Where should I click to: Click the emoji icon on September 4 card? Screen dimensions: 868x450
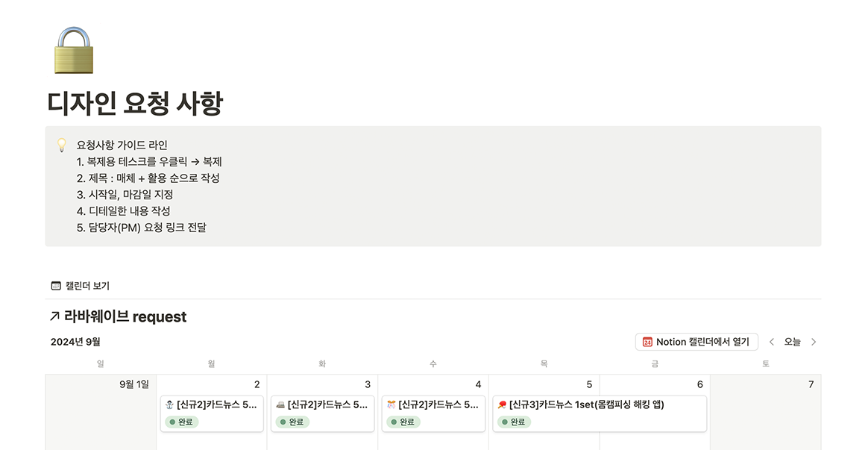(x=391, y=405)
